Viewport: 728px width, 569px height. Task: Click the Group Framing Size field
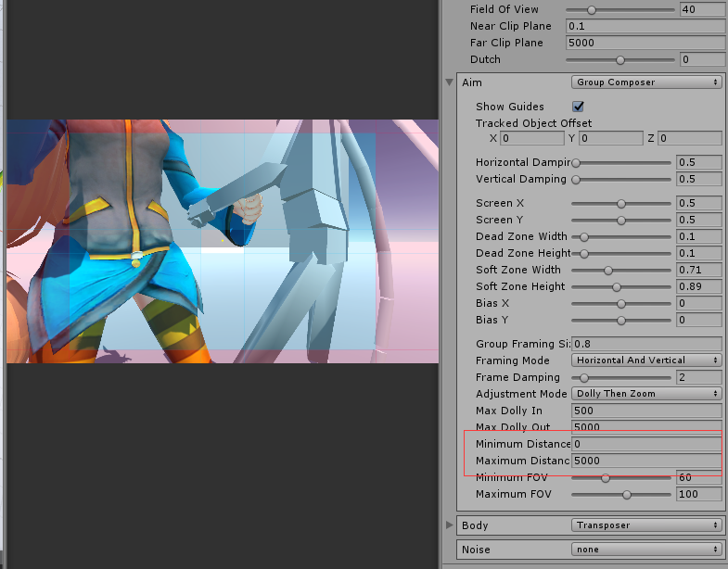[647, 344]
